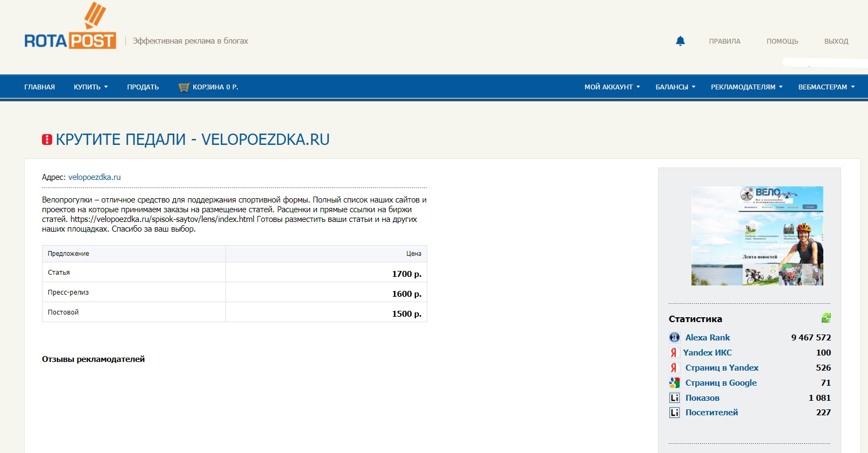Click the Alexa Rank icon
This screenshot has height=453, width=868.
pos(674,338)
